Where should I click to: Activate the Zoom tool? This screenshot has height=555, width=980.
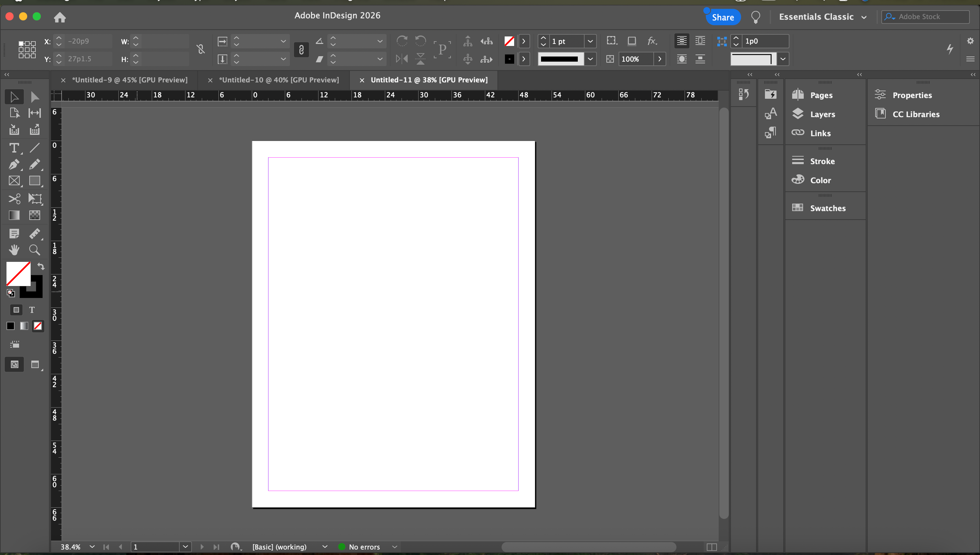tap(35, 250)
